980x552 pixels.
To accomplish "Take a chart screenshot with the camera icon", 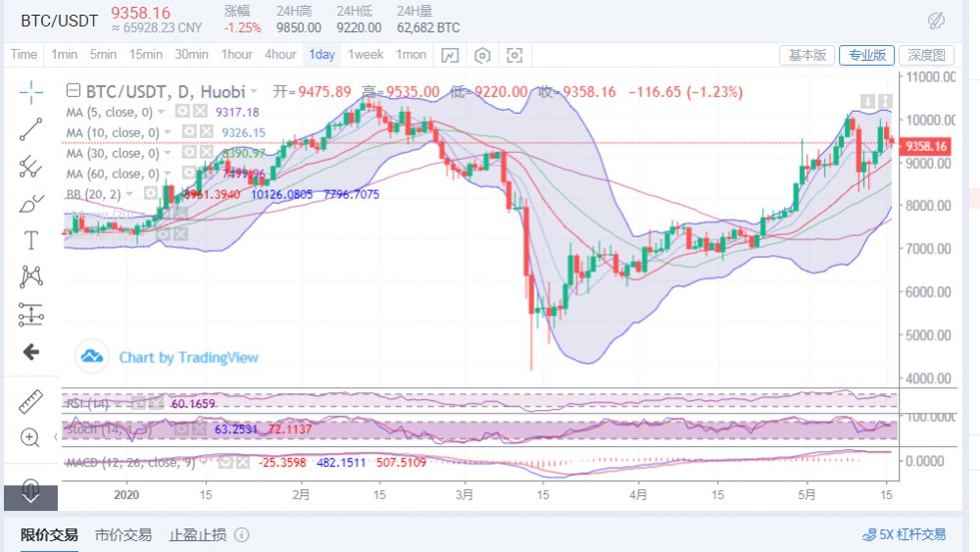I will coord(515,55).
